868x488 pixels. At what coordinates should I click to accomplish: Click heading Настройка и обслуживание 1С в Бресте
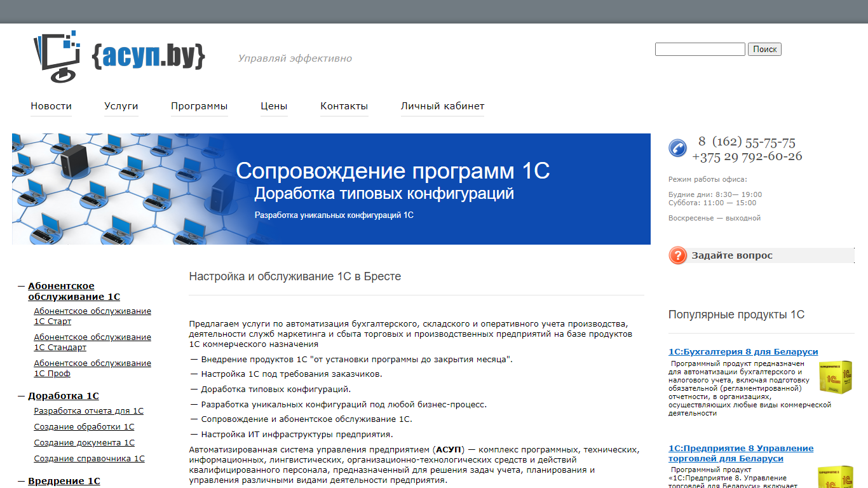pos(295,276)
